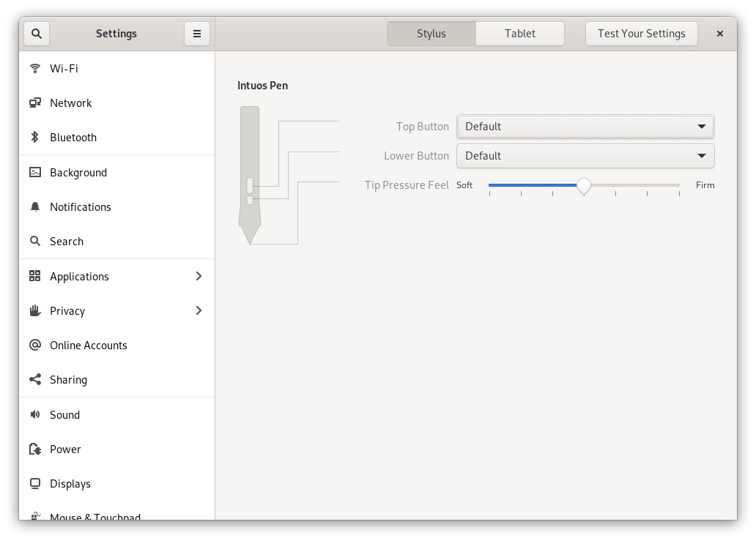Open Bluetooth settings panel
Screen dimensions: 756x541
click(x=116, y=138)
